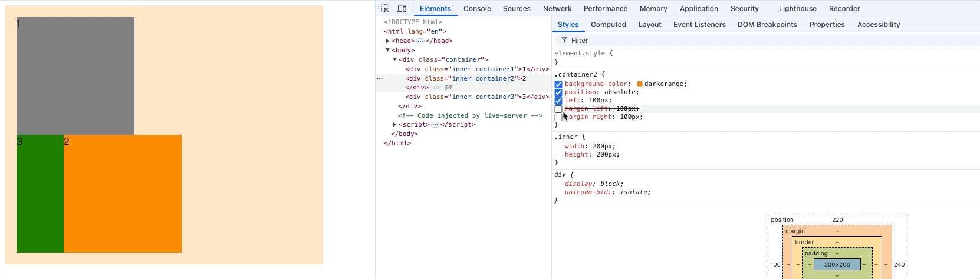The image size is (980, 279).
Task: Click the box model right position value 240
Action: [899, 265]
